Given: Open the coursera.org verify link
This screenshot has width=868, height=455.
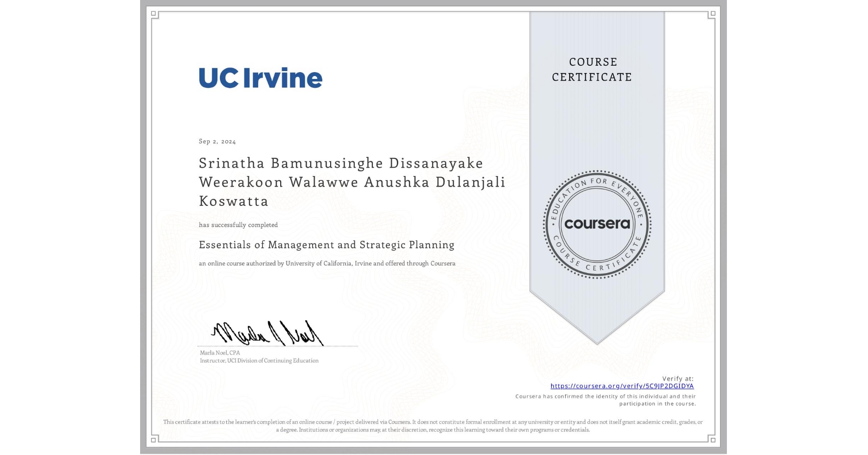Looking at the screenshot, I should pos(622,386).
